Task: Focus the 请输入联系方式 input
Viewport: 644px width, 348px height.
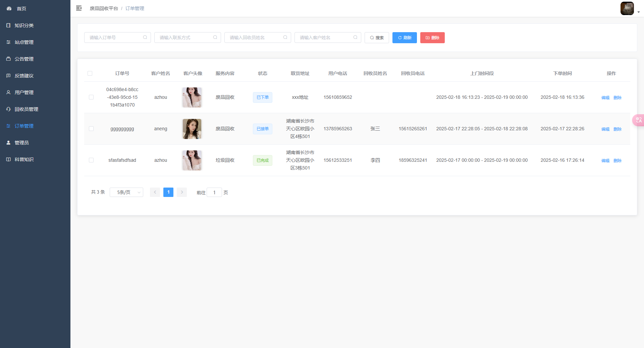Action: (x=187, y=38)
